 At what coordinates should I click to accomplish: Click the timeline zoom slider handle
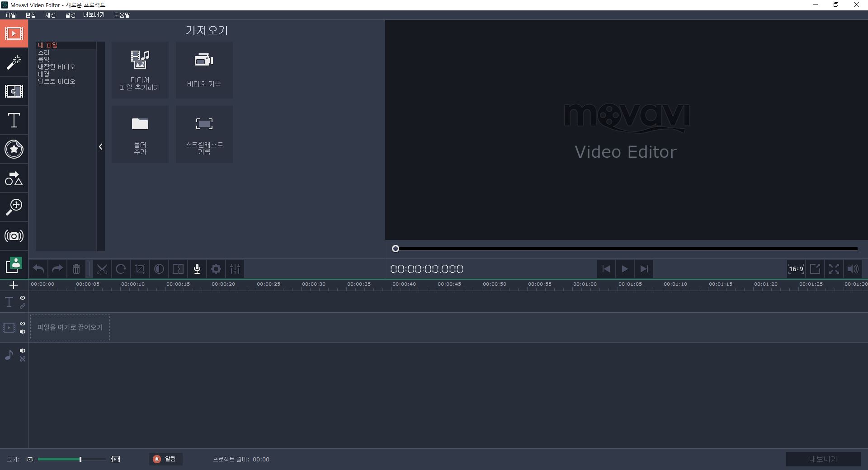click(80, 459)
